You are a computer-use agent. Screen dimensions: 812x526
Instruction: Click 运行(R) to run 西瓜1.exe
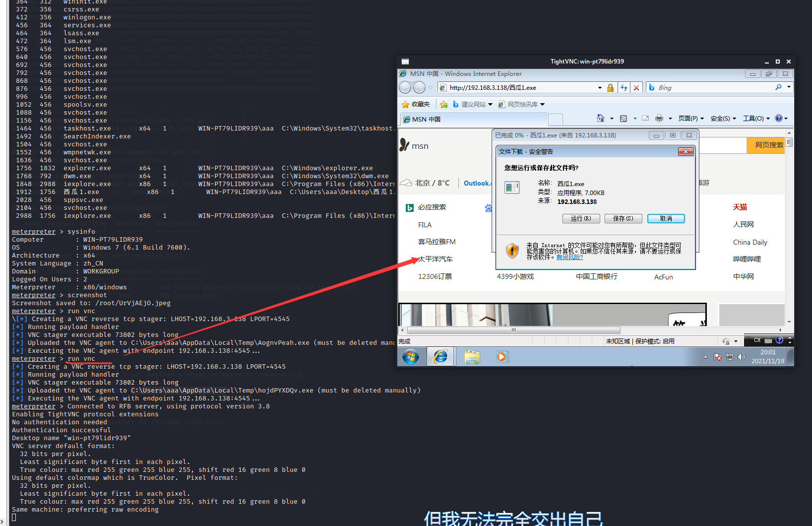click(x=581, y=218)
